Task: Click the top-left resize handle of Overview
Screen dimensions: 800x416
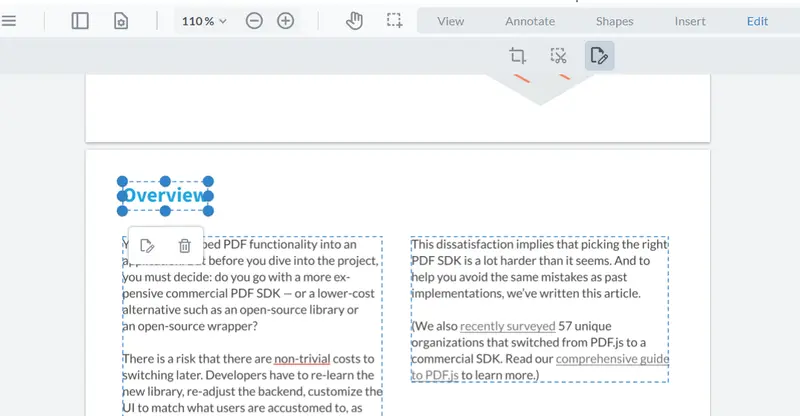Action: 122,181
